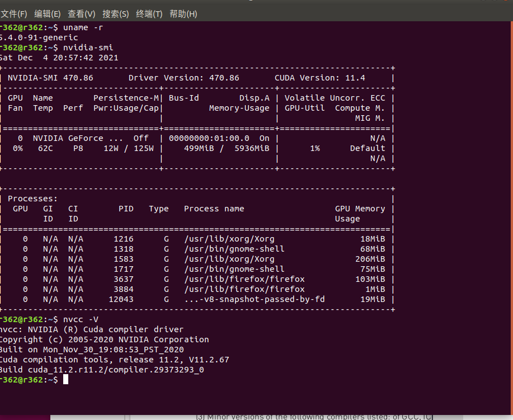
Task: Click the 'Volatile Uncorr. ECC' header
Action: [335, 98]
